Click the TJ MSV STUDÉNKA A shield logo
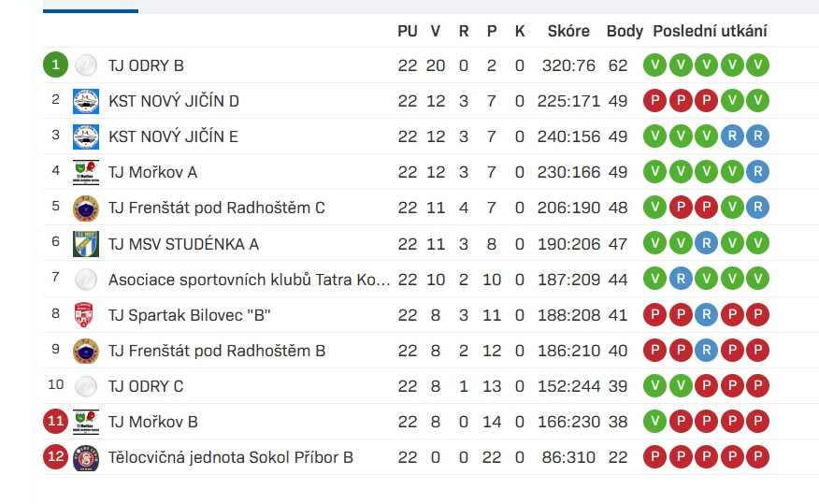 click(x=86, y=244)
